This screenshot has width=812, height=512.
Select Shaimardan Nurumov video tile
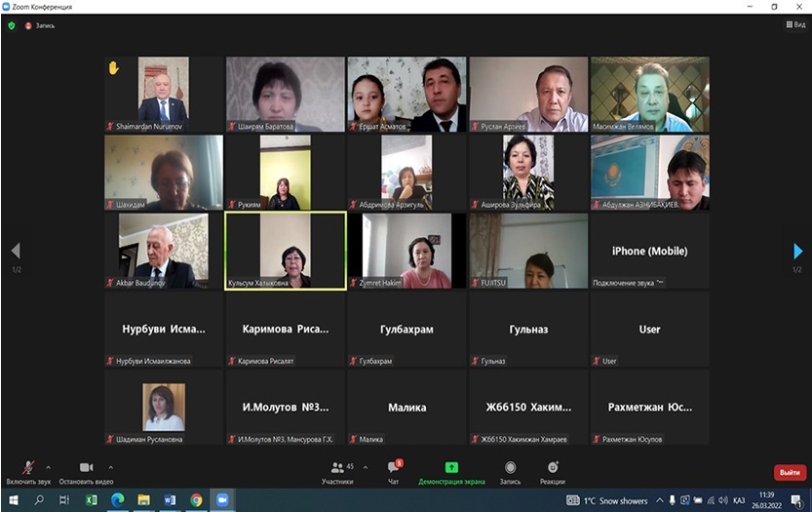click(163, 94)
